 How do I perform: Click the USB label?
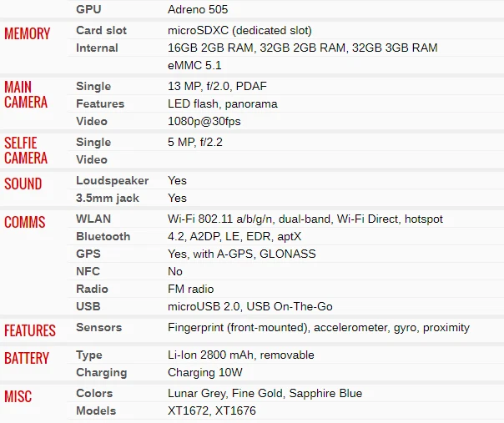[88, 307]
